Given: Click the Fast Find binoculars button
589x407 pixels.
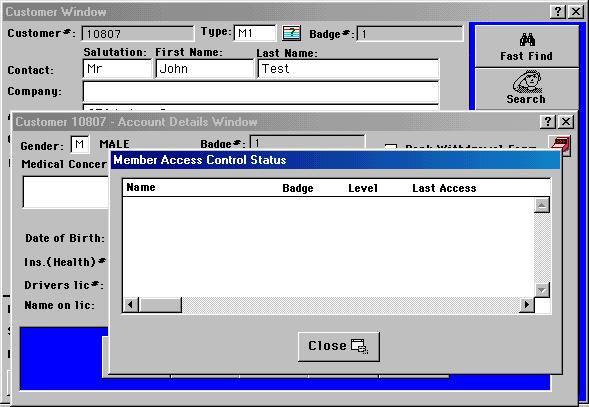Looking at the screenshot, I should tap(527, 47).
